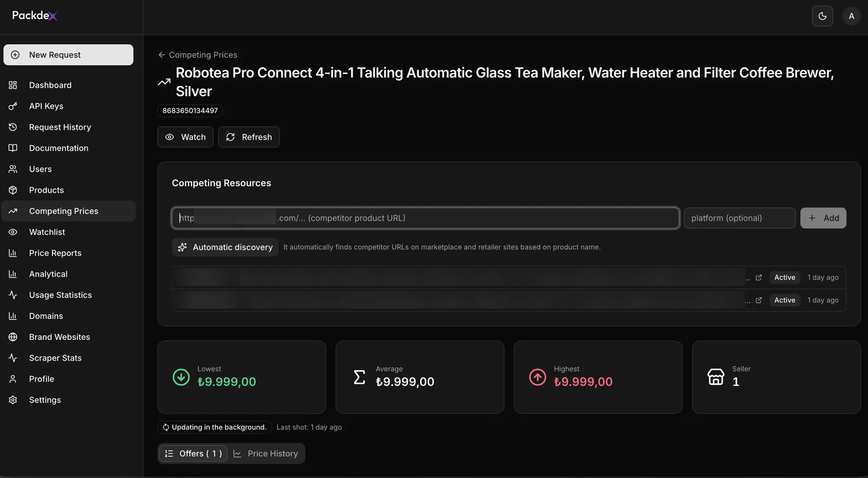Click the Highest up-arrow icon
This screenshot has width=868, height=478.
(x=538, y=377)
